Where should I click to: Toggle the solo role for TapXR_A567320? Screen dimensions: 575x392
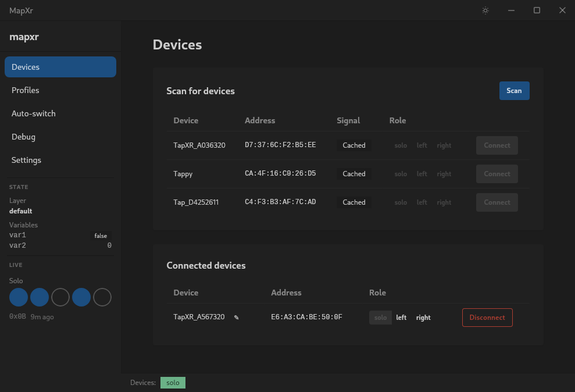click(x=380, y=317)
